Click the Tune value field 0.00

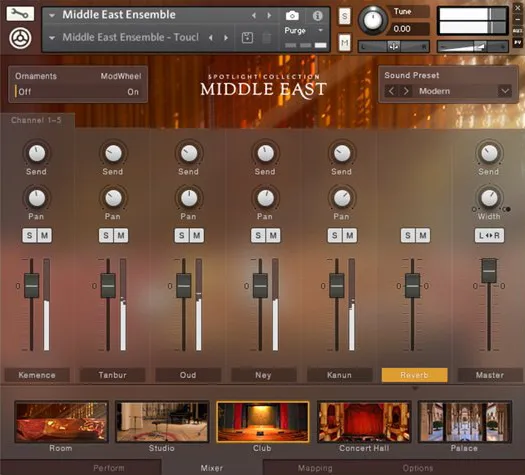tap(409, 29)
